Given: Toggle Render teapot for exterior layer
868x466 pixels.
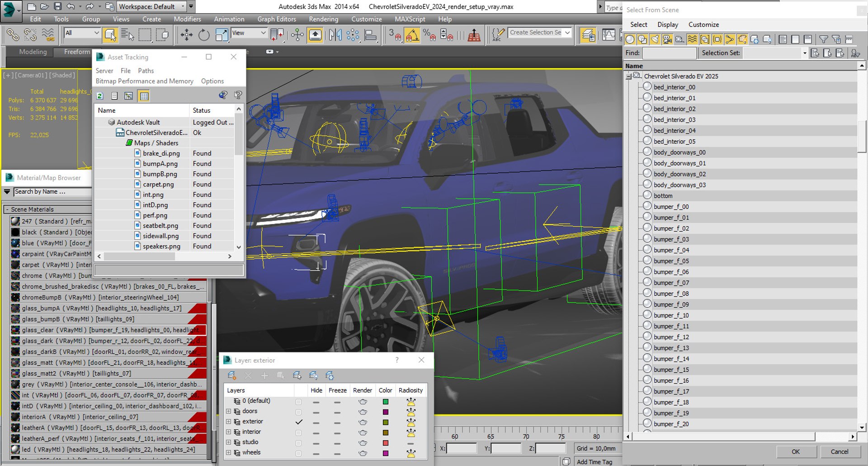Looking at the screenshot, I should point(363,422).
